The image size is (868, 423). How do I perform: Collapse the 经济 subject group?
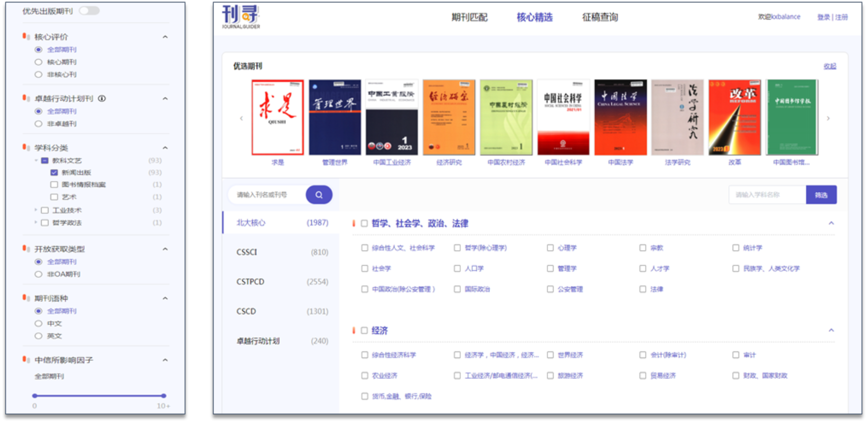pos(831,330)
